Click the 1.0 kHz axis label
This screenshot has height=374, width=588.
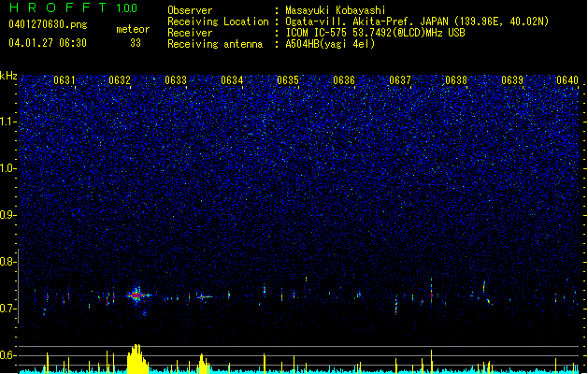[8, 168]
